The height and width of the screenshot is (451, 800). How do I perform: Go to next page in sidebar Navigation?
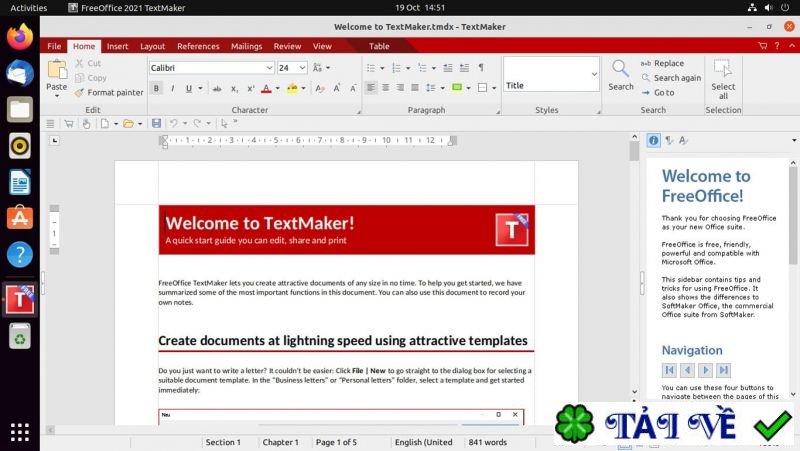point(707,370)
